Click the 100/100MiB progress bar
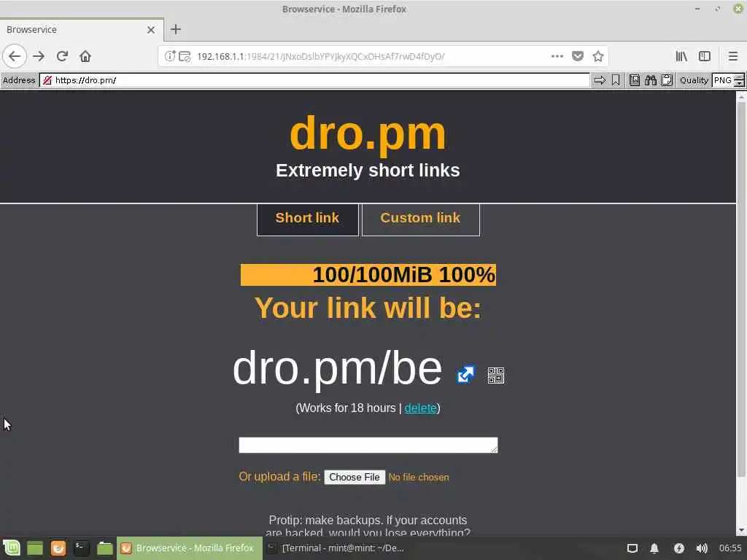 point(368,275)
